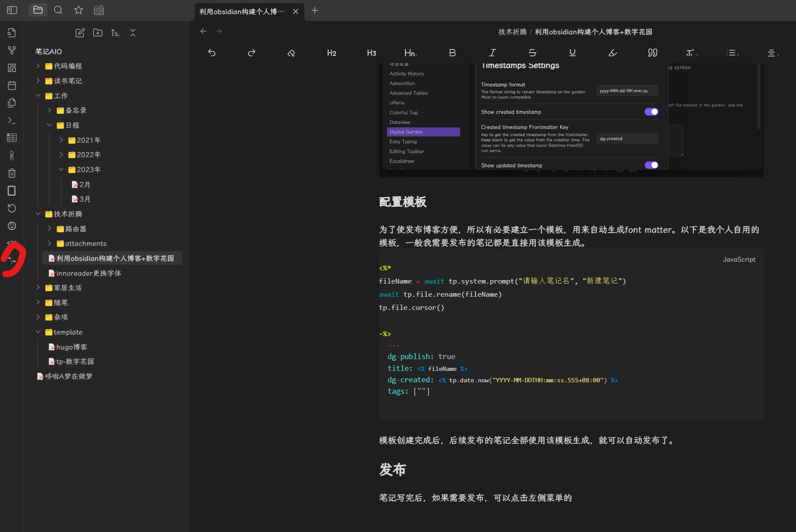Open the search pane icon
796x532 pixels.
pyautogui.click(x=58, y=10)
